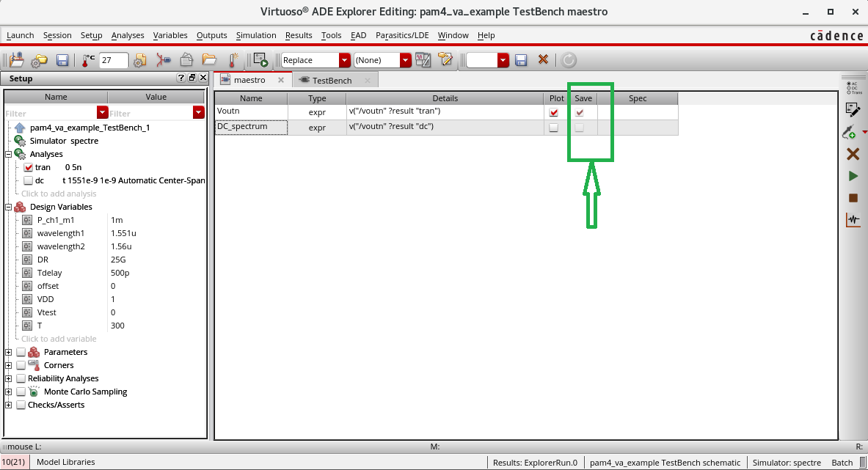Click the notepad with pencil icon
The width and height of the screenshot is (868, 470).
(445, 59)
